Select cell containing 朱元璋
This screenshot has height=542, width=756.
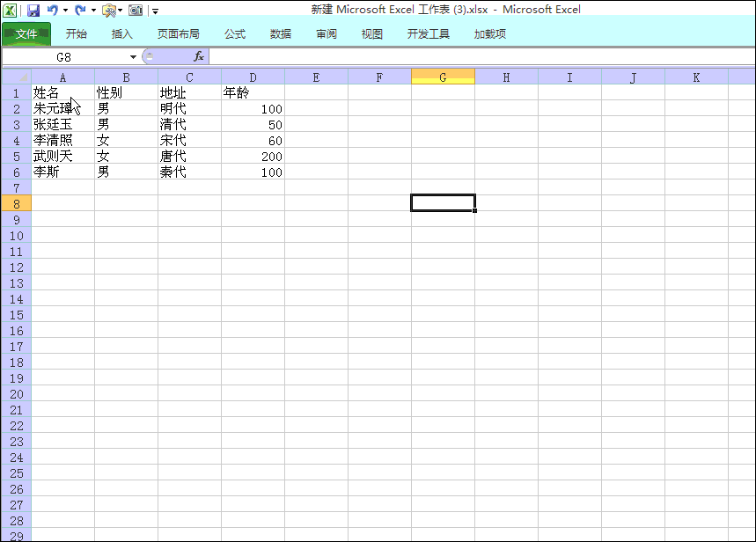point(62,108)
